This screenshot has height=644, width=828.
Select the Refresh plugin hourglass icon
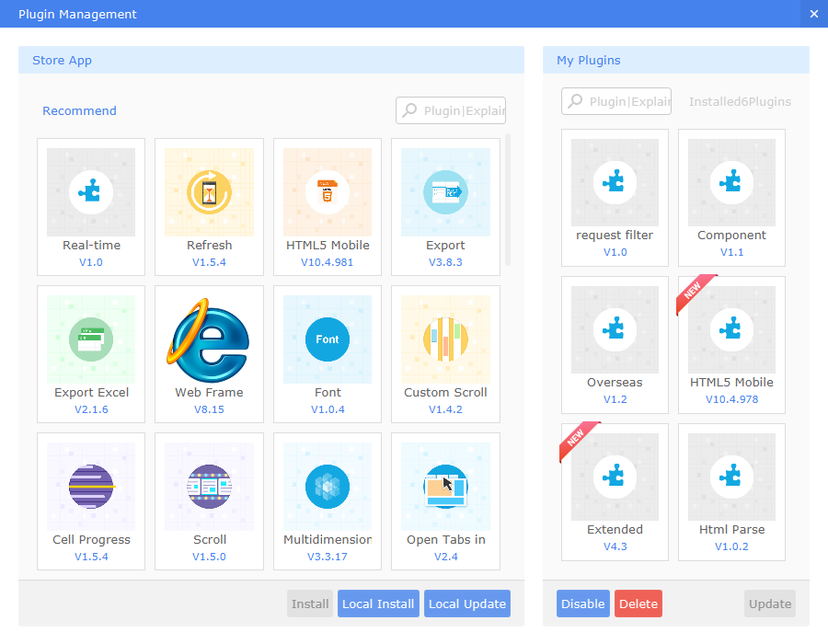[x=209, y=192]
